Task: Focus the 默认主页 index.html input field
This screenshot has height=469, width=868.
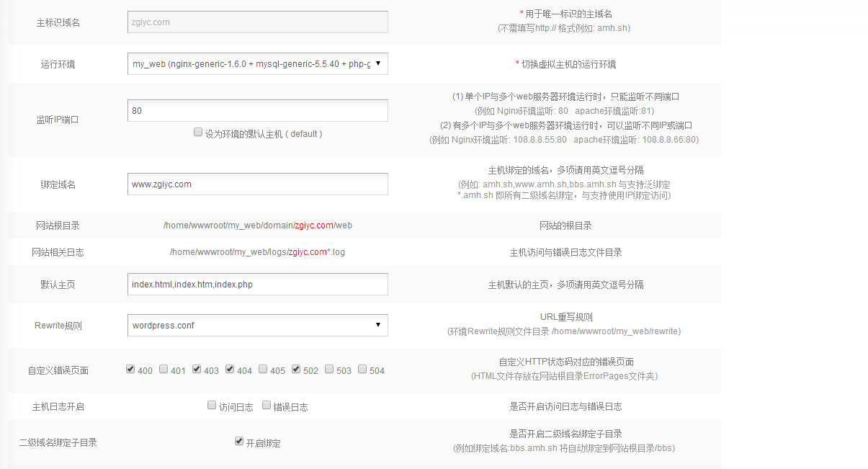Action: [x=257, y=284]
